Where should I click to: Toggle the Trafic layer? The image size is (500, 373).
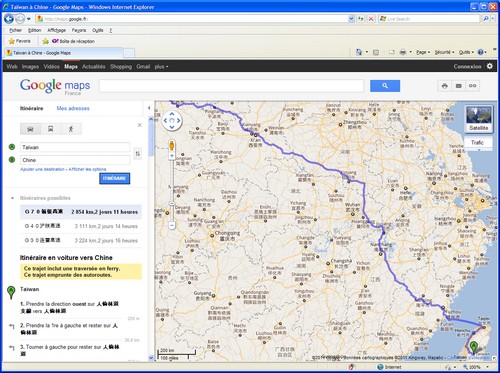pos(478,142)
